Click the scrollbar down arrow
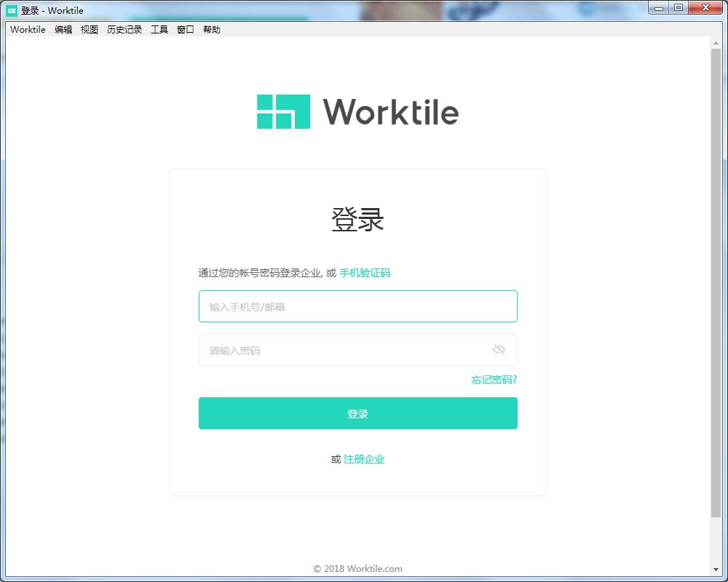 (716, 569)
